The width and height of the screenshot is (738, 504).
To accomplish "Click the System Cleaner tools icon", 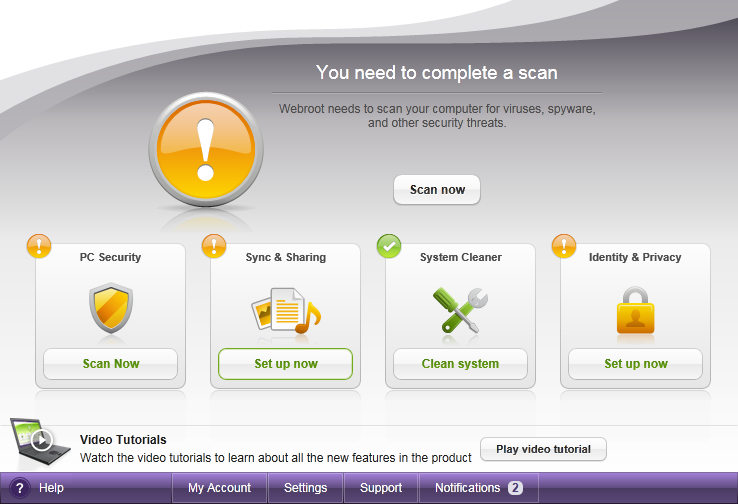I will (460, 309).
